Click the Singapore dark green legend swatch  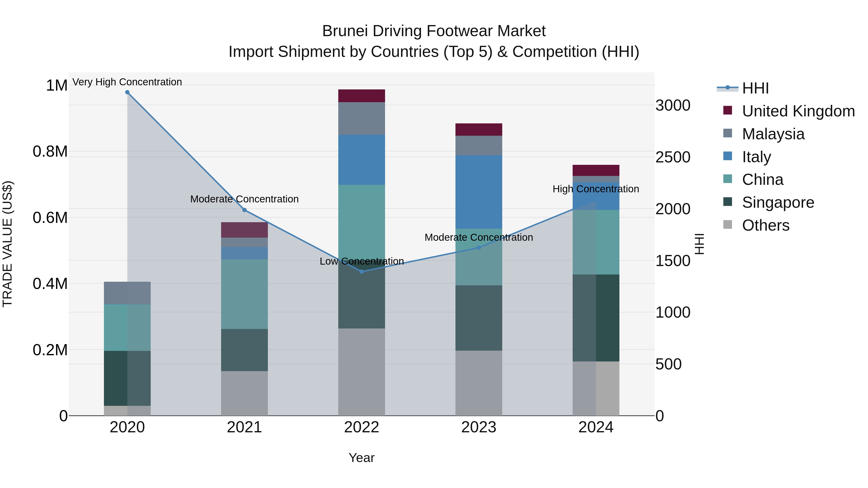click(x=728, y=201)
